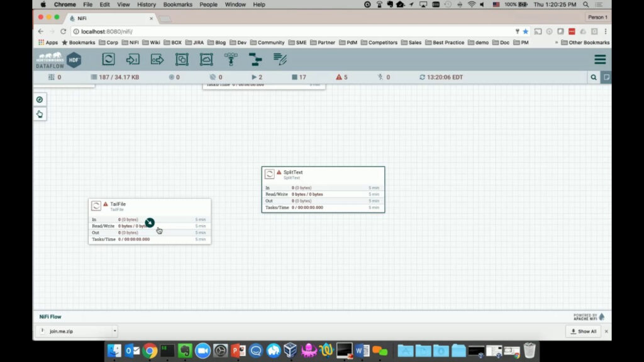
Task: Click the NiFi Flow breadcrumb
Action: point(50,317)
